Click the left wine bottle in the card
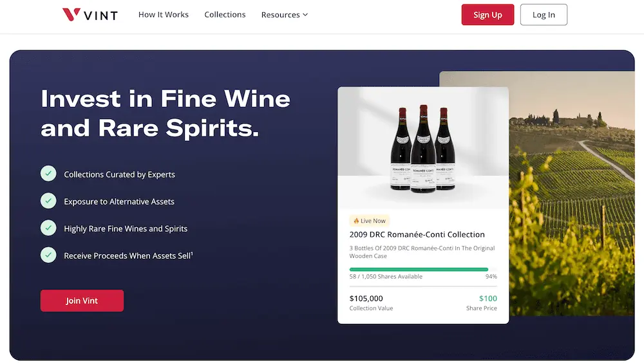 click(402, 149)
